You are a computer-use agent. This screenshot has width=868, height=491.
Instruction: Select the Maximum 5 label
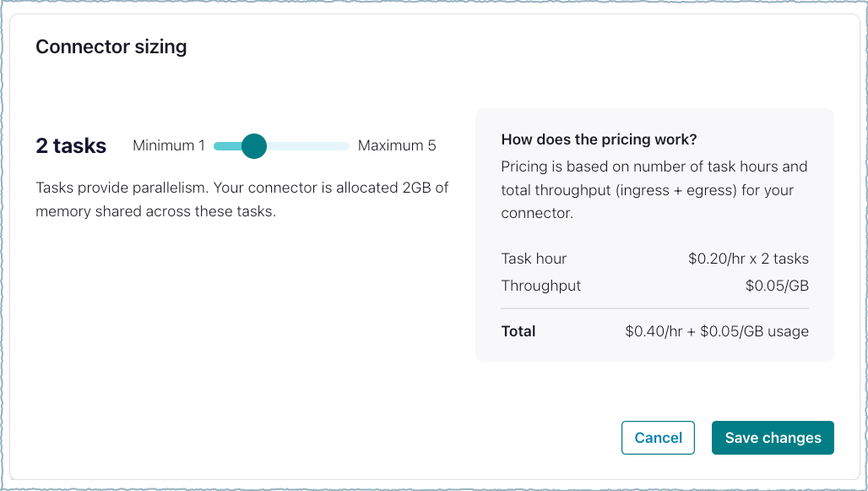[x=397, y=145]
